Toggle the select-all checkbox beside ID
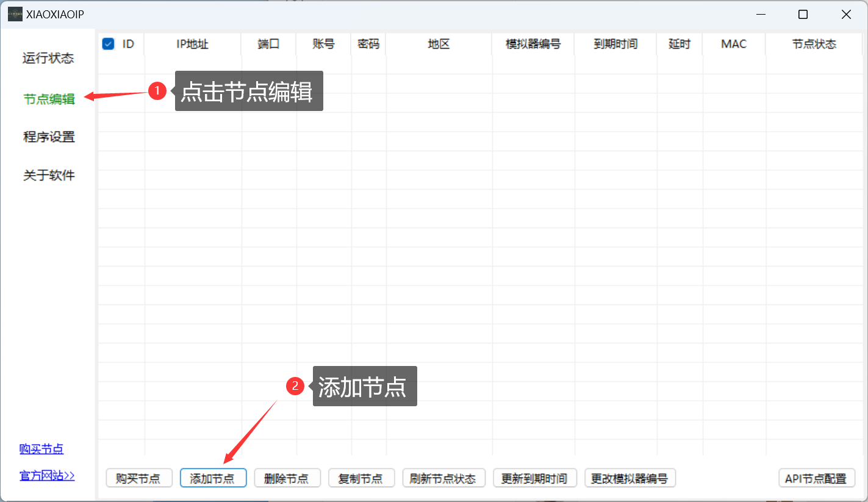This screenshot has width=868, height=502. pos(109,44)
